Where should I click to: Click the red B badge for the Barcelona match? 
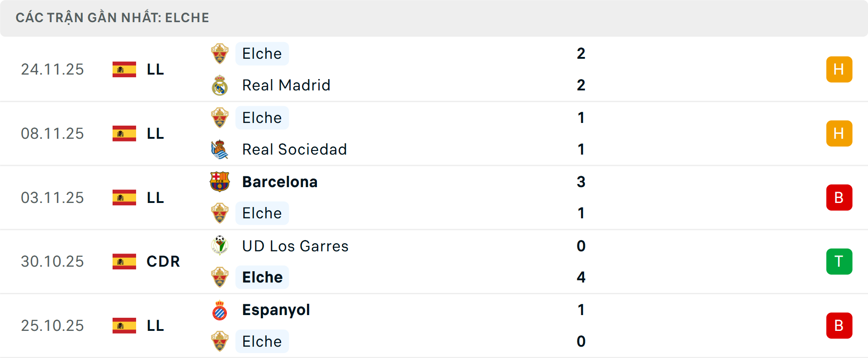[x=839, y=198]
